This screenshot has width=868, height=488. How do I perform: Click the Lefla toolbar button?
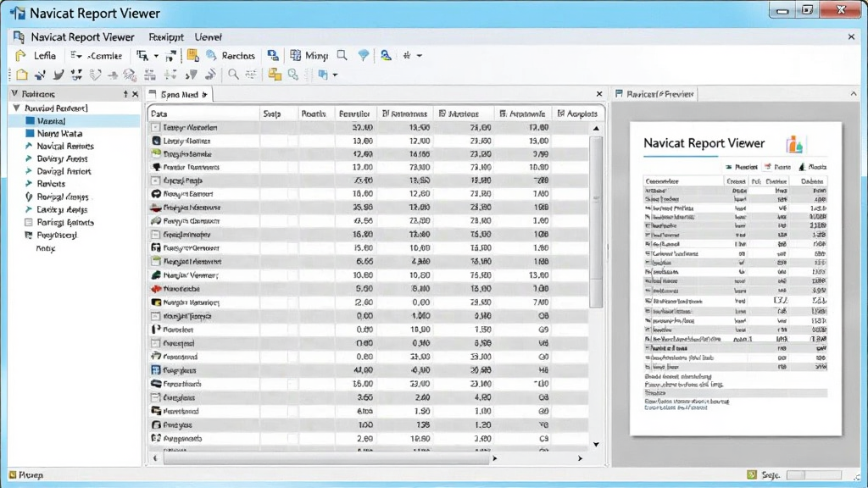tap(36, 55)
